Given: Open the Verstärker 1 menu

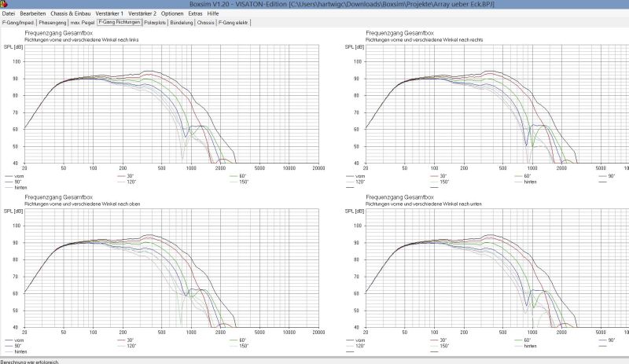Looking at the screenshot, I should point(109,13).
